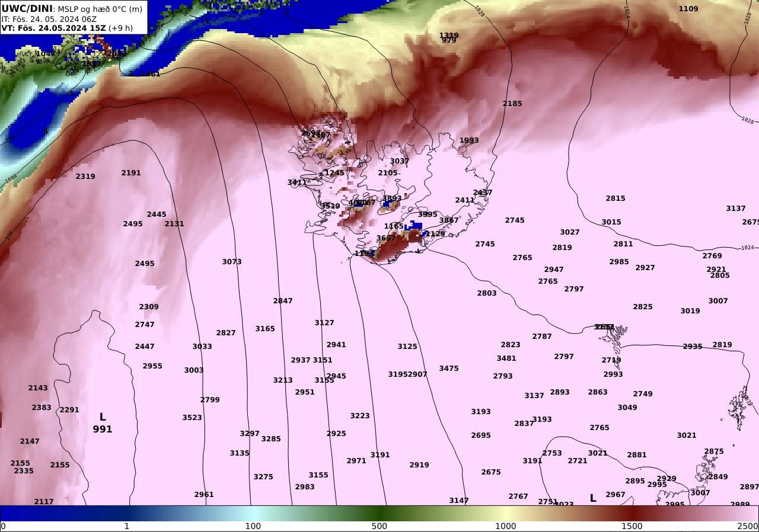
Task: Click the height value '2309'
Action: 149,307
